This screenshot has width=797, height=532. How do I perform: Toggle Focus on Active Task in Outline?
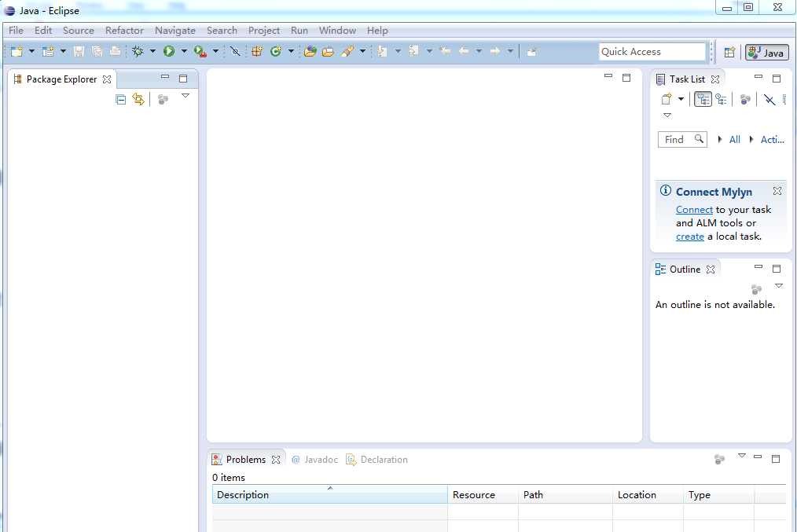[x=756, y=289]
